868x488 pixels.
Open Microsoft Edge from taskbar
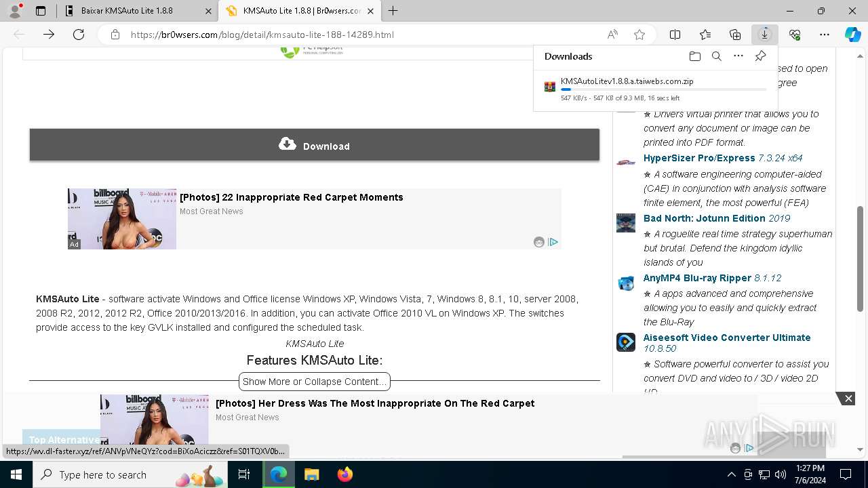click(279, 474)
